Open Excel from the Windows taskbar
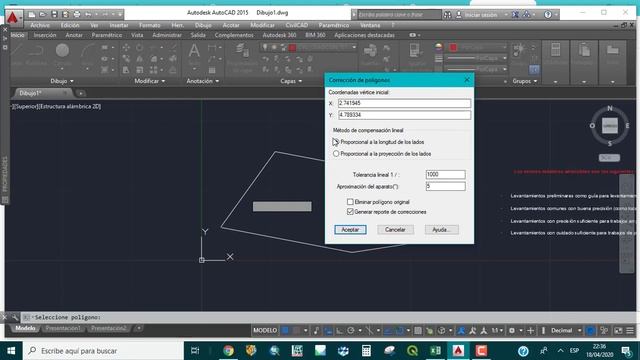Viewport: 640px width, 360px height. tap(435, 351)
